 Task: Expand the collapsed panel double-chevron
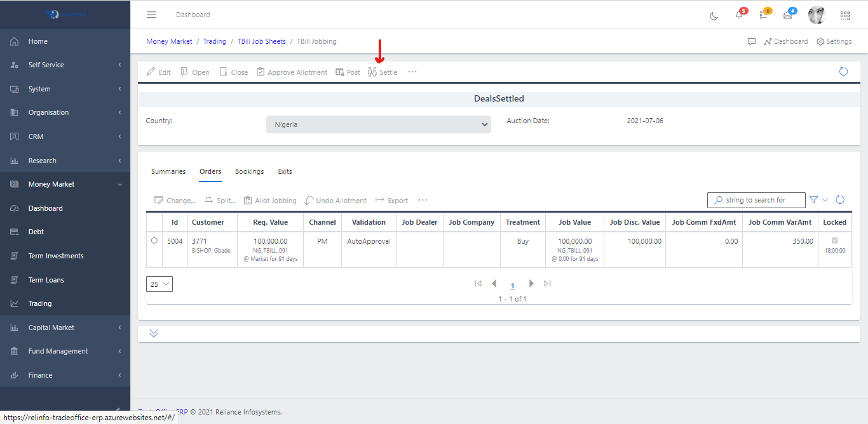[154, 333]
